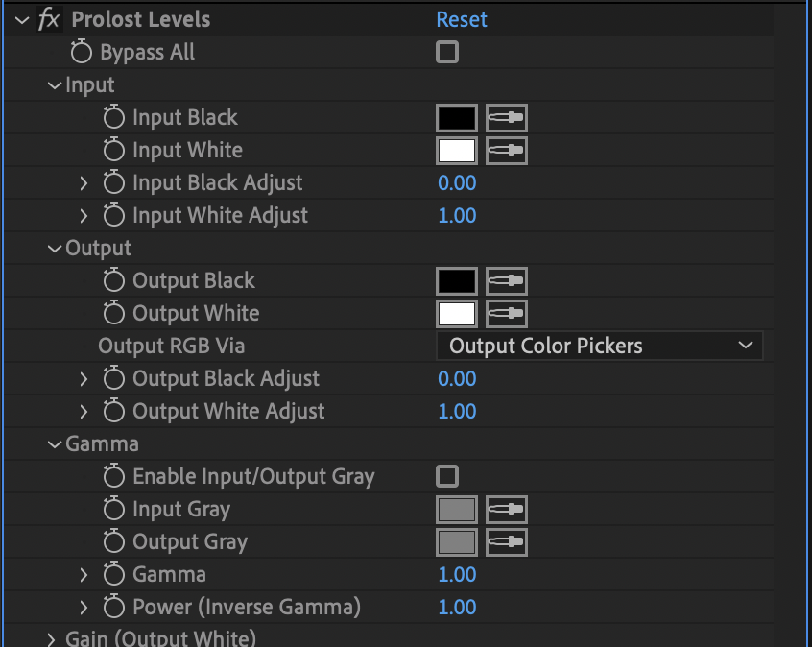Collapse the Gamma group
Screen dimensions: 812x647
click(55, 444)
